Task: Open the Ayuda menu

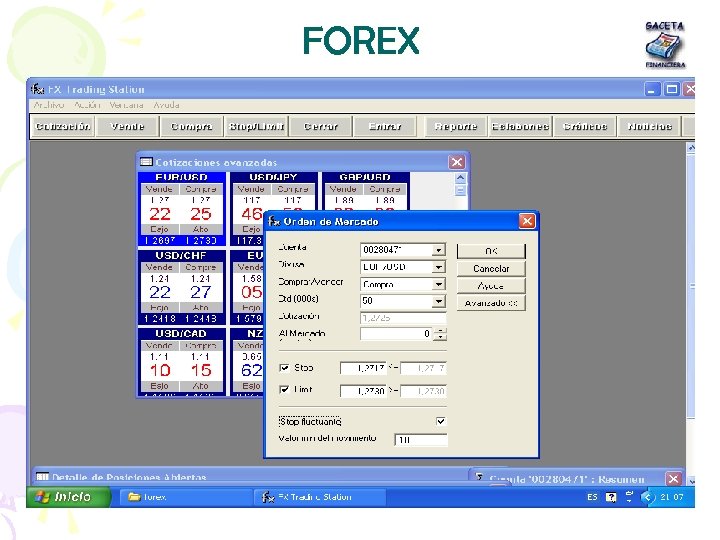Action: click(x=166, y=105)
